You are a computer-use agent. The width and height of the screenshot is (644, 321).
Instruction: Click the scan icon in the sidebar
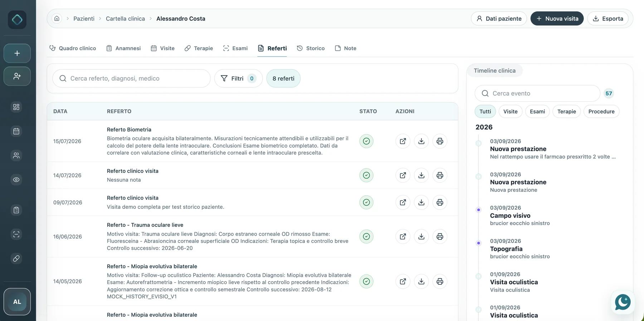pos(16,234)
